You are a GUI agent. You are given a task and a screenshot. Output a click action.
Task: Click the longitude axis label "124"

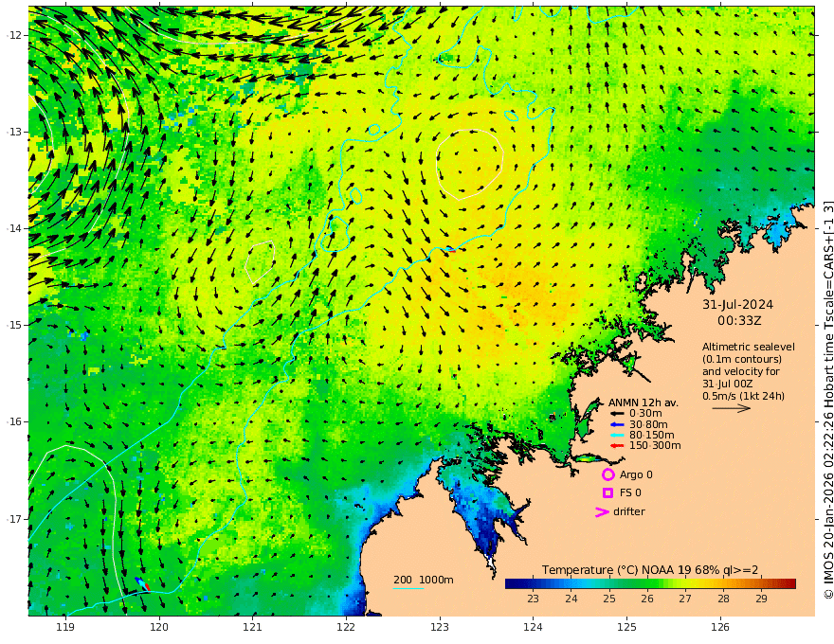pos(534,628)
